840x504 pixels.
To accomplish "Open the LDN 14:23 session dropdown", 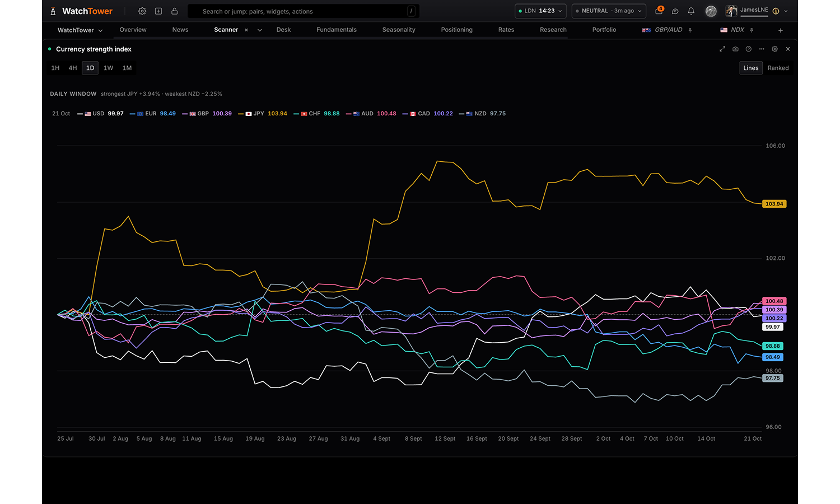I will coord(540,11).
